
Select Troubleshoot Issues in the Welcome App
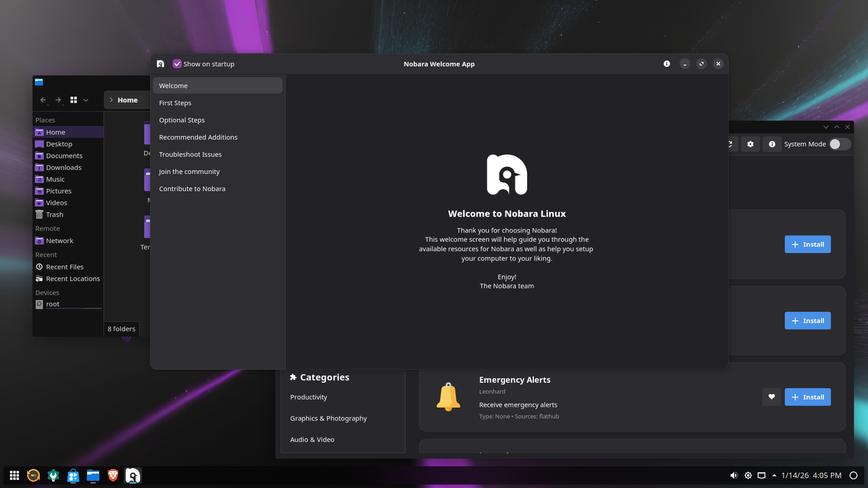[190, 154]
